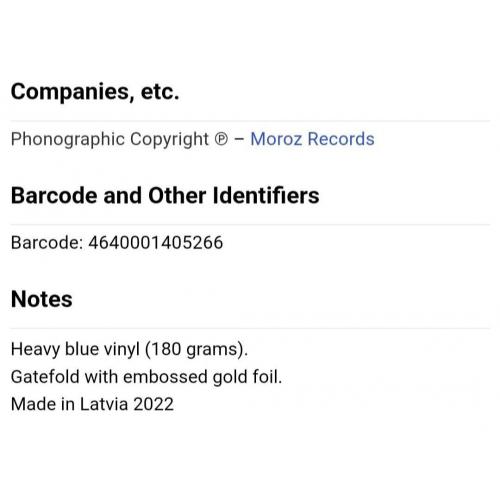Select the Made in Latvia 2022 line
Screen dimensions: 500x500
(92, 404)
